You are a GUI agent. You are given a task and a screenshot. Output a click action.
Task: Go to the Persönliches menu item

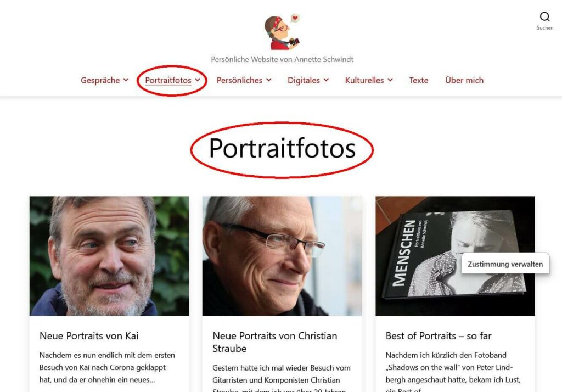tap(239, 80)
